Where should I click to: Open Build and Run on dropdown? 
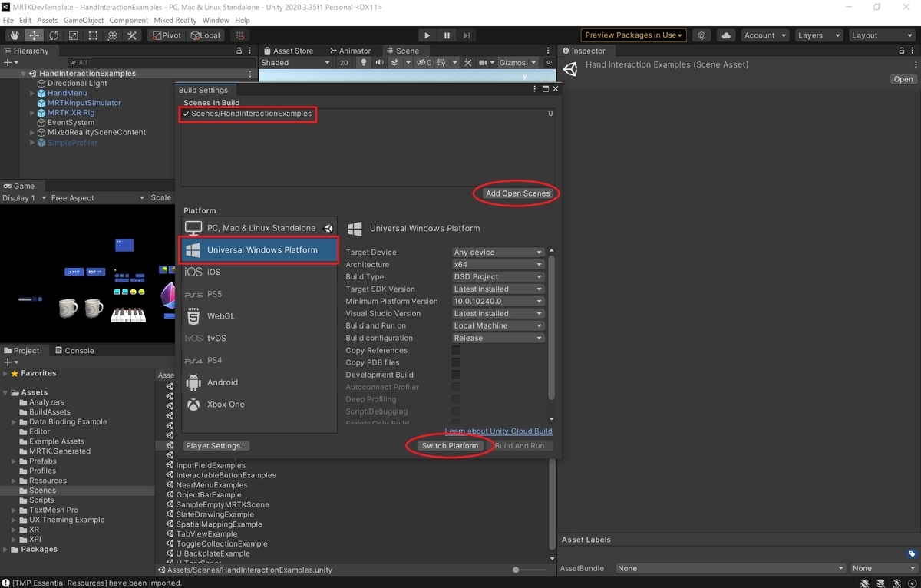click(x=498, y=325)
